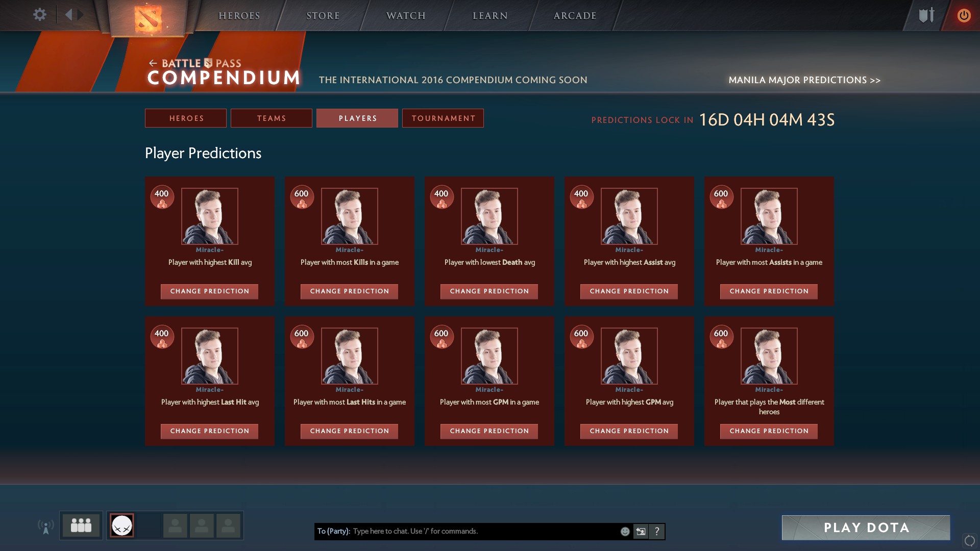Change prediction for most GPM in a game
The image size is (980, 551).
pyautogui.click(x=489, y=431)
